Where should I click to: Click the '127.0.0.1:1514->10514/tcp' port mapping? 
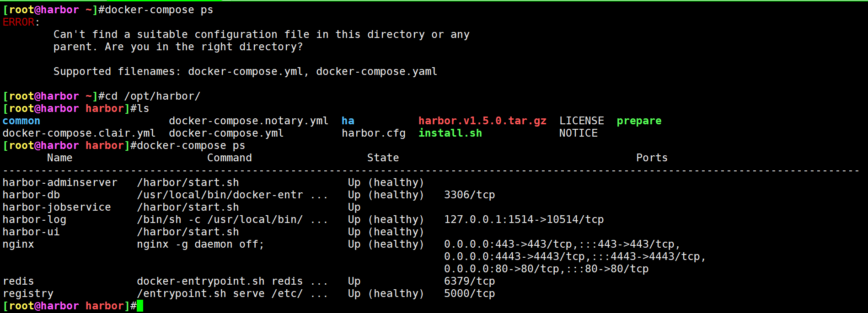coord(524,219)
